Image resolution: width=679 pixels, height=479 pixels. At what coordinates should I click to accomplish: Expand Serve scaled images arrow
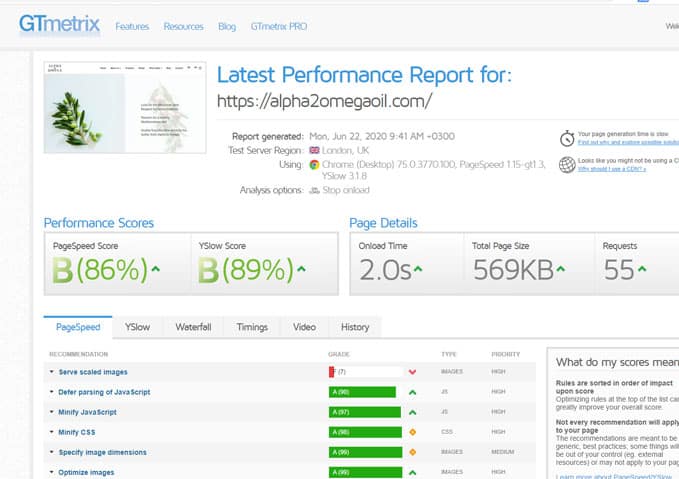pos(52,372)
